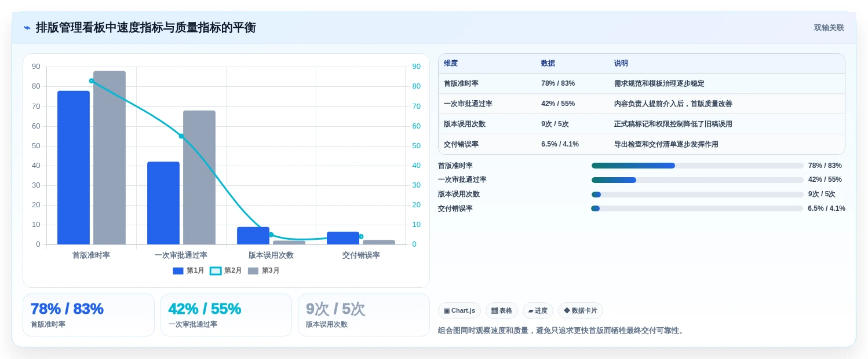This screenshot has height=359, width=868.
Task: Click the note 内容负责人提前介入后，首版质量改善
Action: (x=673, y=104)
